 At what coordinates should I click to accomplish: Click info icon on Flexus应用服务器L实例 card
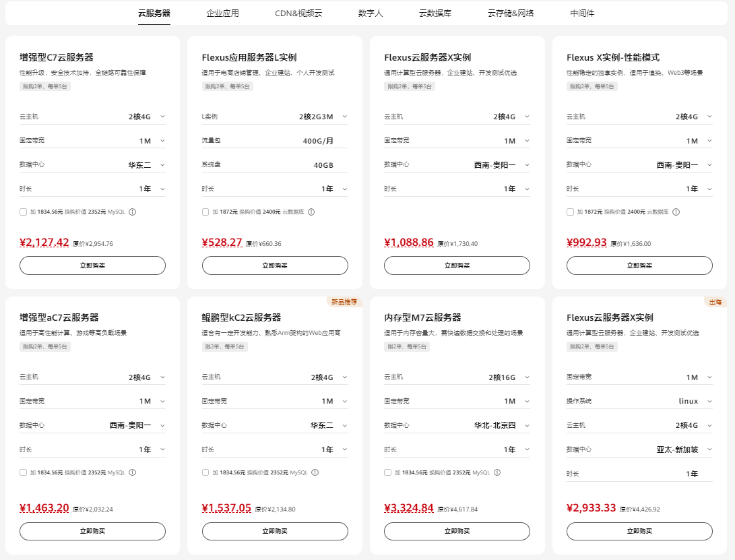pos(311,212)
